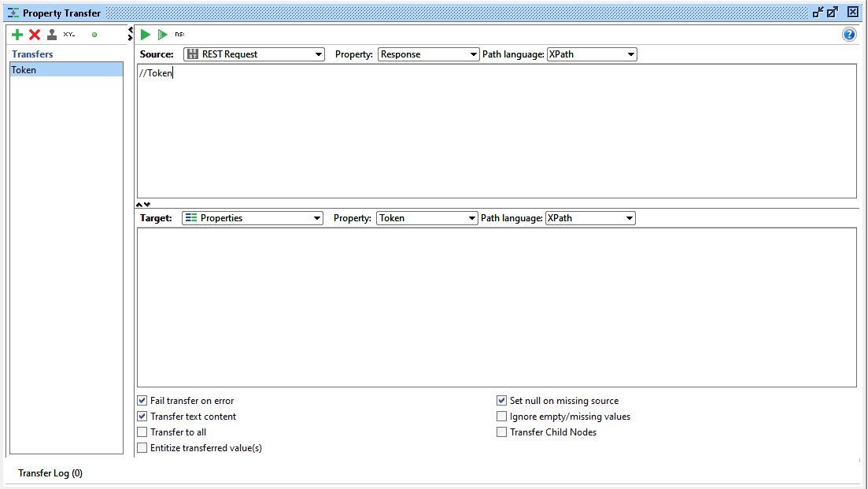The height and width of the screenshot is (489, 868).
Task: Toggle Transfer text content
Action: tap(142, 416)
